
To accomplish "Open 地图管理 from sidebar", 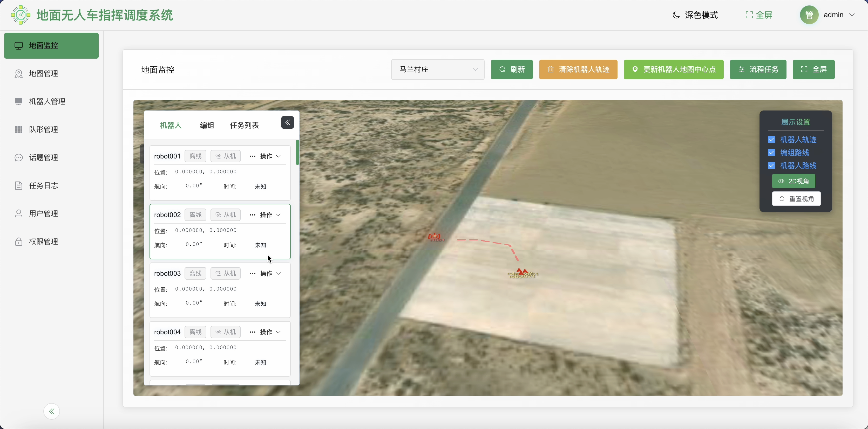I will coord(43,73).
